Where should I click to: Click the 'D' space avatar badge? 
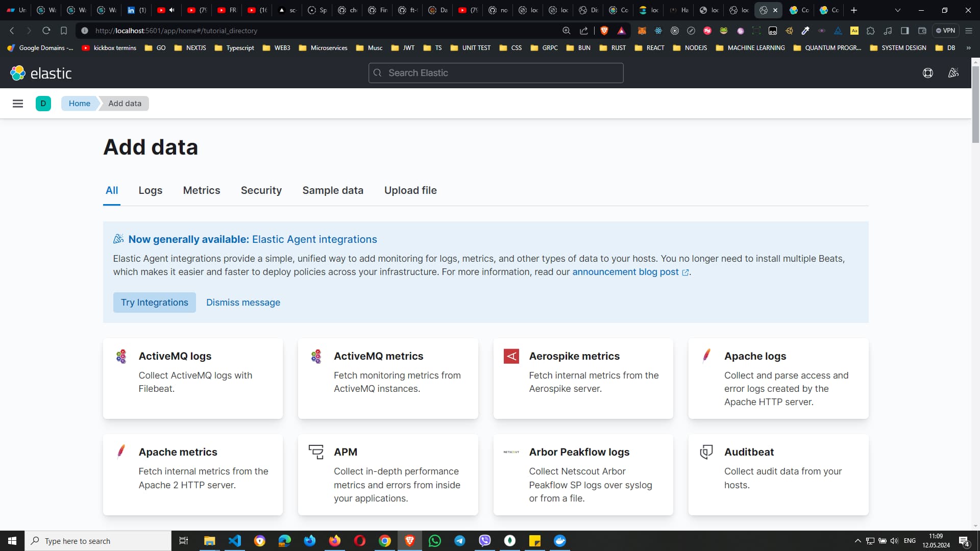[43, 103]
